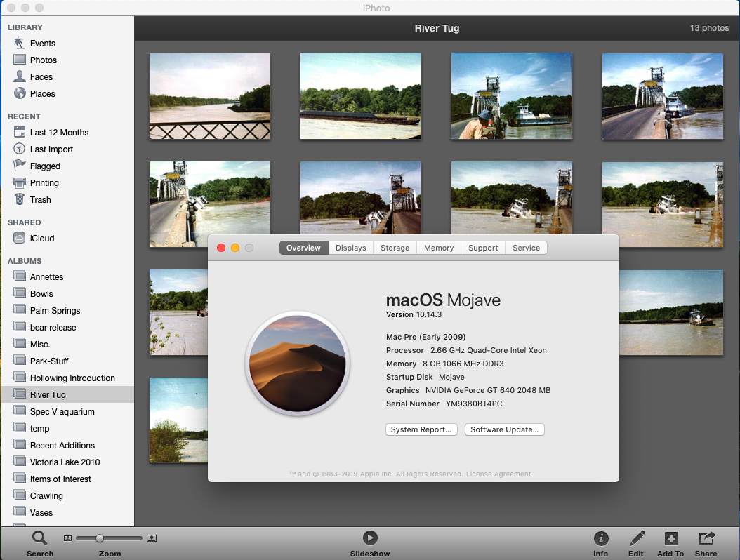
Task: Click the Version 10.14.3 text
Action: click(x=414, y=314)
